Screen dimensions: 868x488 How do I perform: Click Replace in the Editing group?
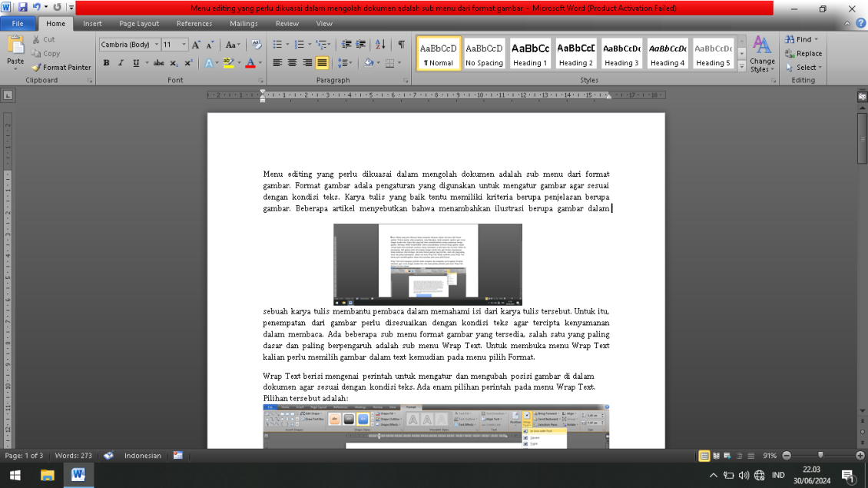(x=801, y=54)
